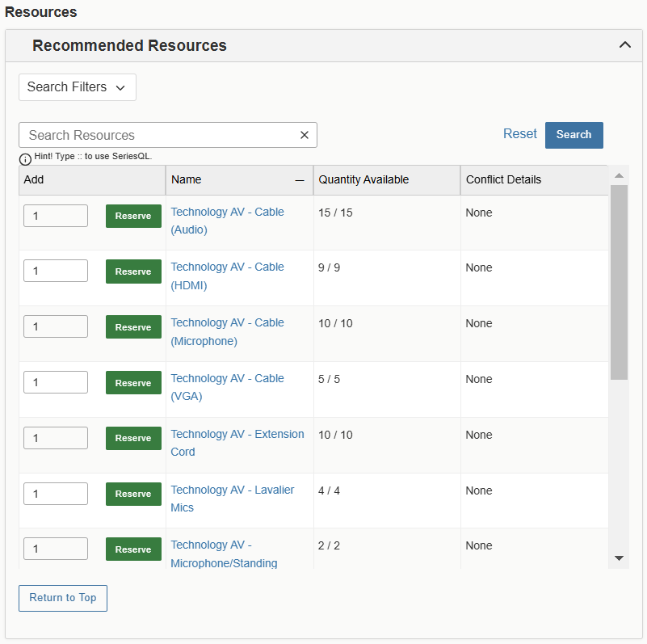The height and width of the screenshot is (644, 647).
Task: Focus quantity field for Lavalier Mics
Action: click(56, 494)
